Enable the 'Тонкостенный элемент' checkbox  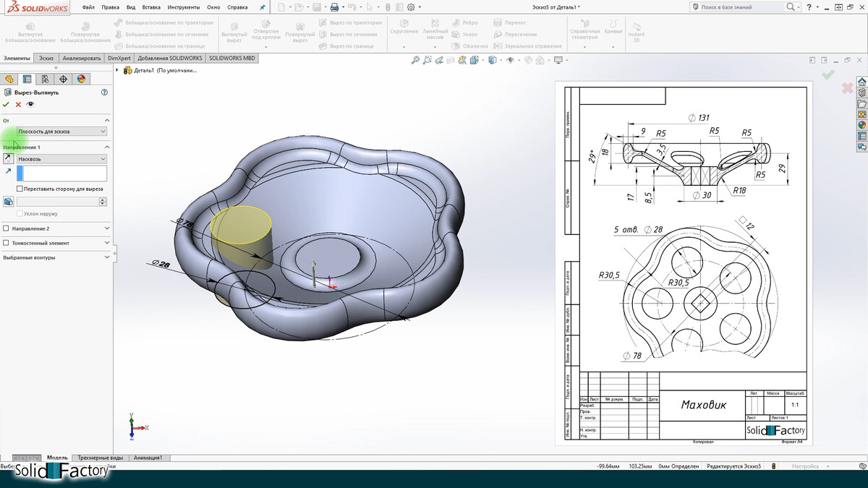7,243
